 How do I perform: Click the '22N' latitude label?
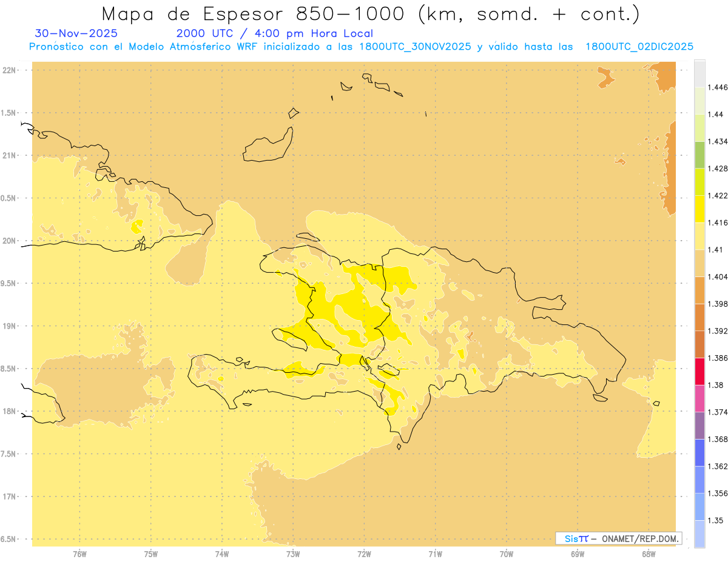(x=8, y=70)
